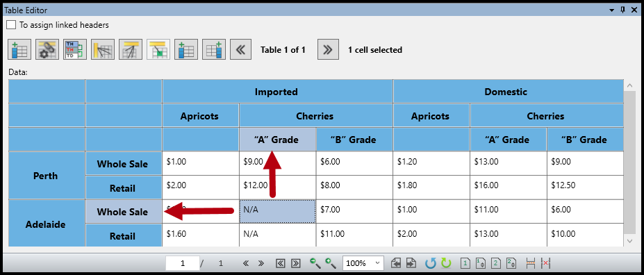Open the 100% zoom level dropdown
This screenshot has height=275, width=644.
(x=363, y=263)
